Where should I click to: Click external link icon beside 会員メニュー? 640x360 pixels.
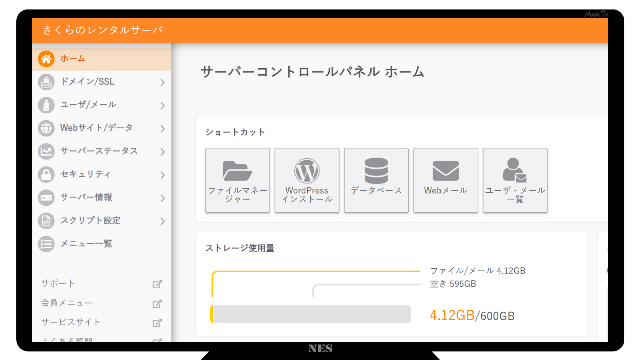point(157,304)
